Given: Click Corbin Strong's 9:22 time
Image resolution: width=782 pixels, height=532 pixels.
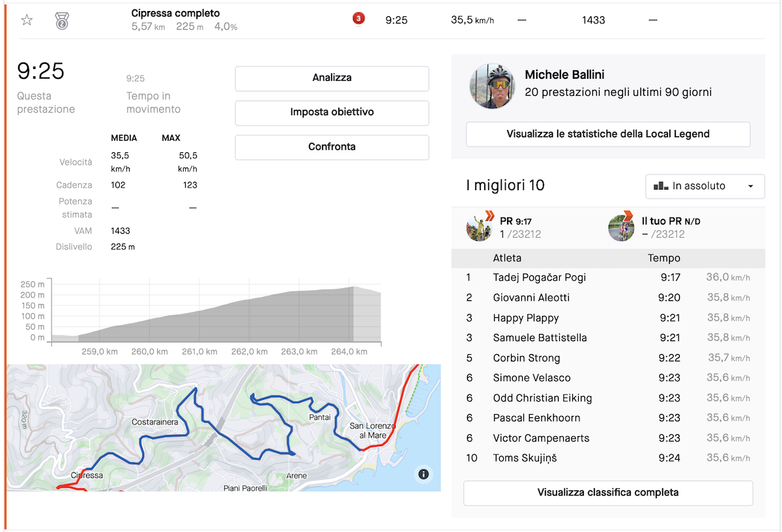Looking at the screenshot, I should (670, 358).
